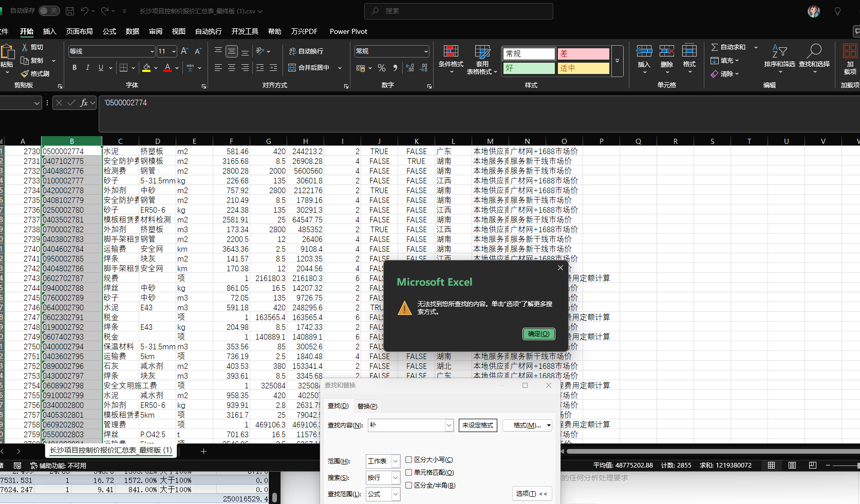Screen dimensions: 860x504
Task: Click the center horizontal alignment icon
Action: [232, 68]
